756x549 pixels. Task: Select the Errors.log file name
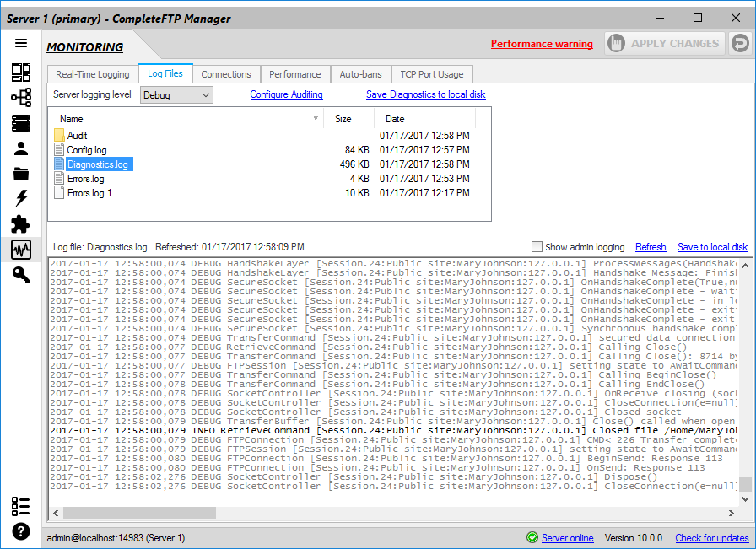point(86,179)
